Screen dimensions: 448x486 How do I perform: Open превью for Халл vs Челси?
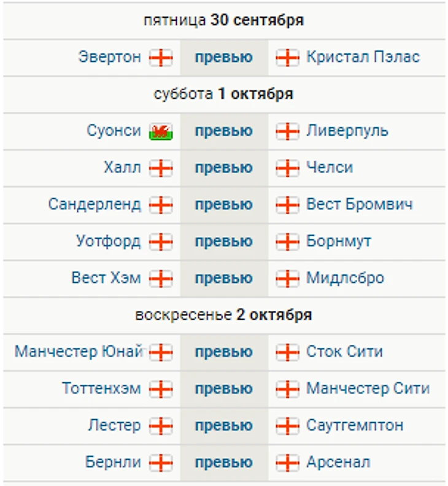click(x=224, y=168)
